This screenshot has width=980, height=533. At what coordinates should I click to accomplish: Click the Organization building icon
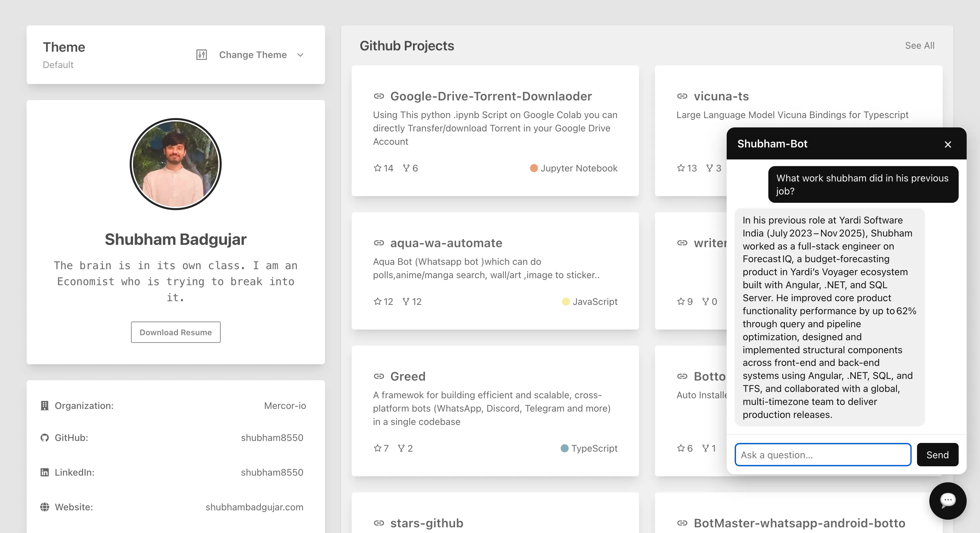click(45, 406)
